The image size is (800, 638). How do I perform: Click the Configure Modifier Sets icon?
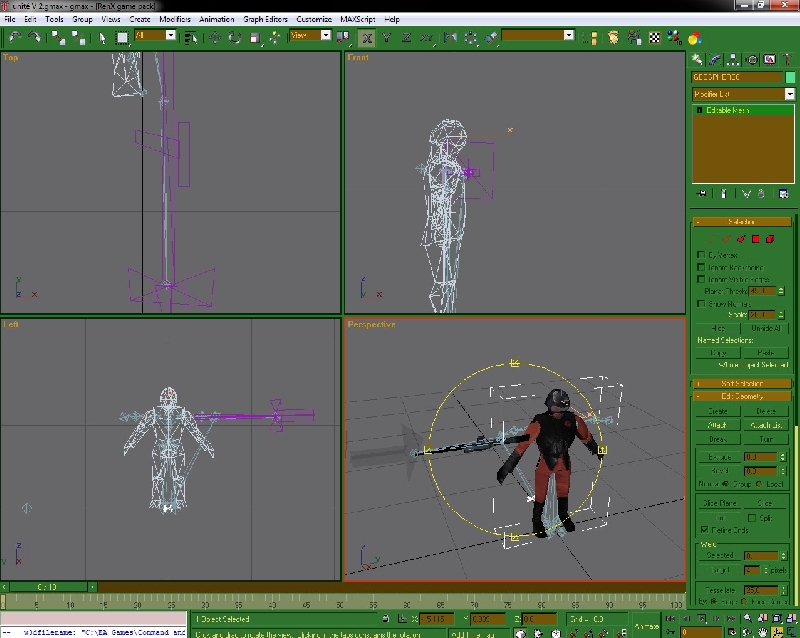(781, 194)
